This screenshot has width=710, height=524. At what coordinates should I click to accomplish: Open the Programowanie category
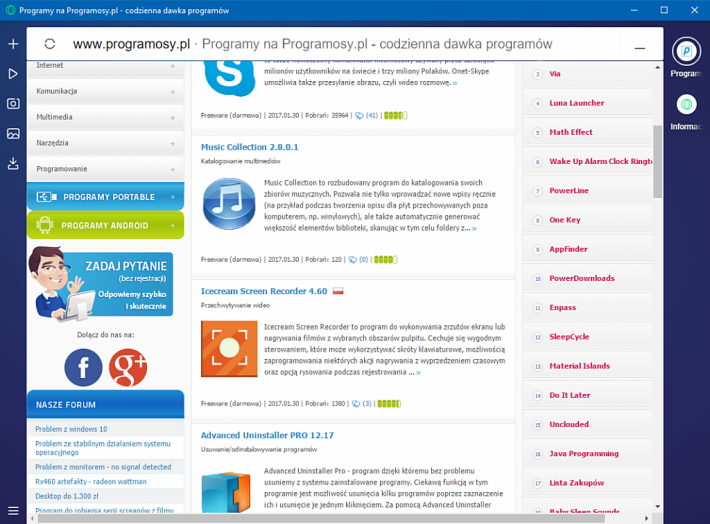(x=106, y=169)
